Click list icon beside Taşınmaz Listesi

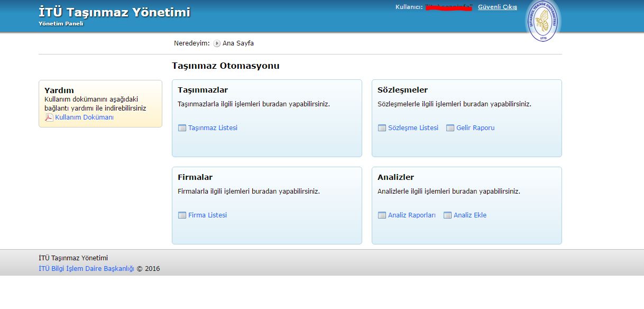pyautogui.click(x=182, y=128)
